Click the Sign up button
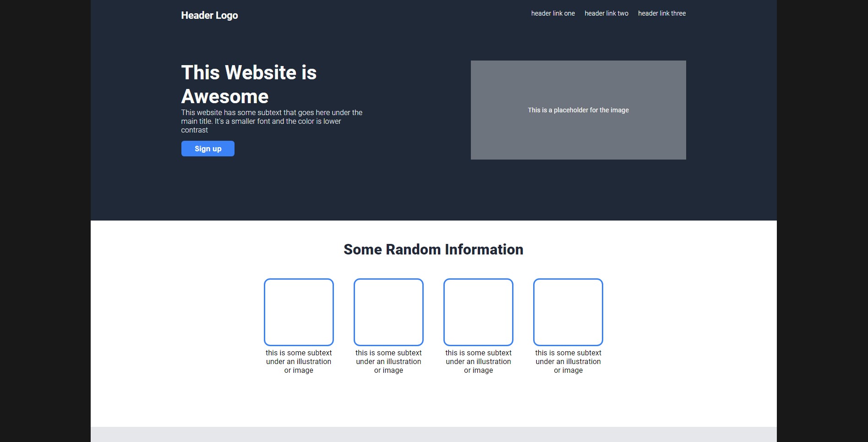 [x=207, y=149]
